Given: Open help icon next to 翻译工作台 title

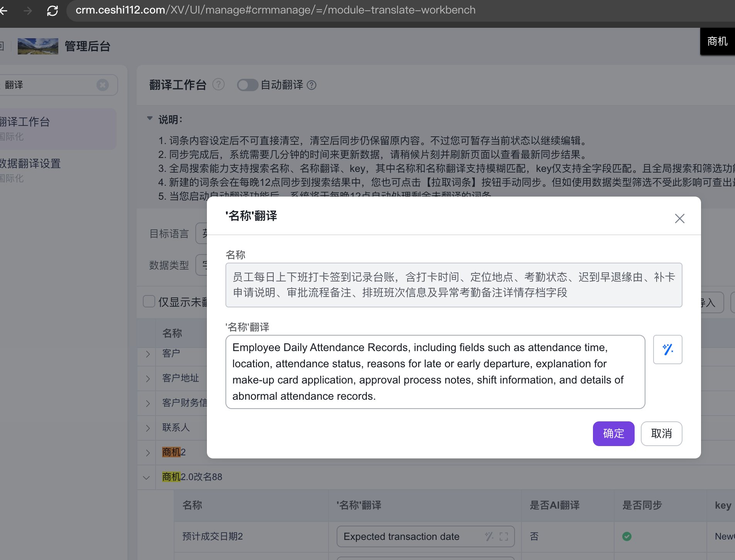Looking at the screenshot, I should (218, 85).
